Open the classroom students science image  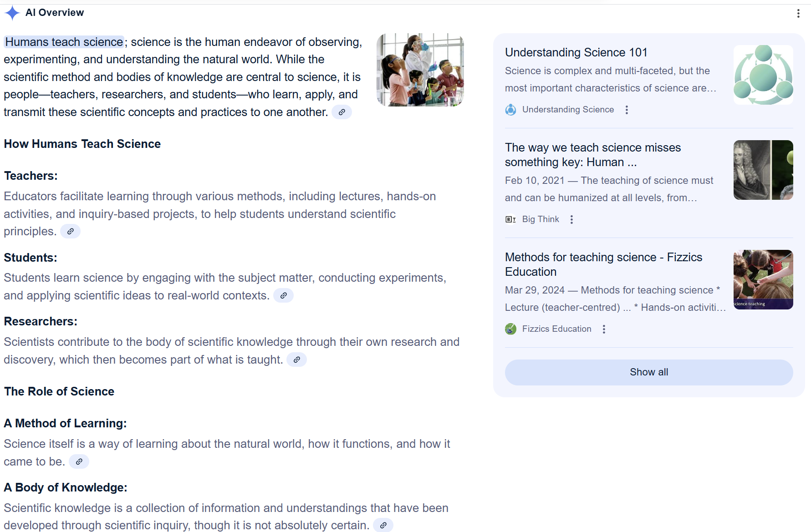coord(420,70)
